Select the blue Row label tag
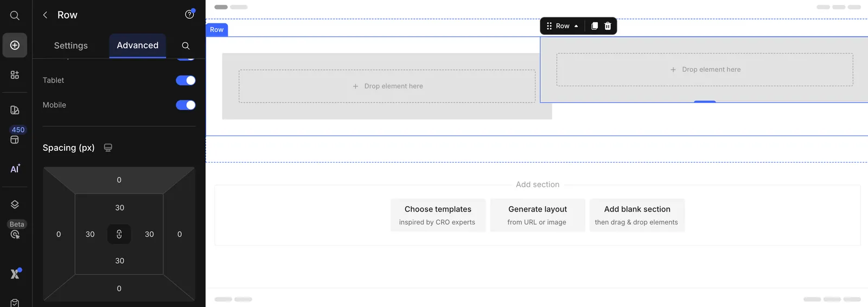868x307 pixels. (x=216, y=30)
